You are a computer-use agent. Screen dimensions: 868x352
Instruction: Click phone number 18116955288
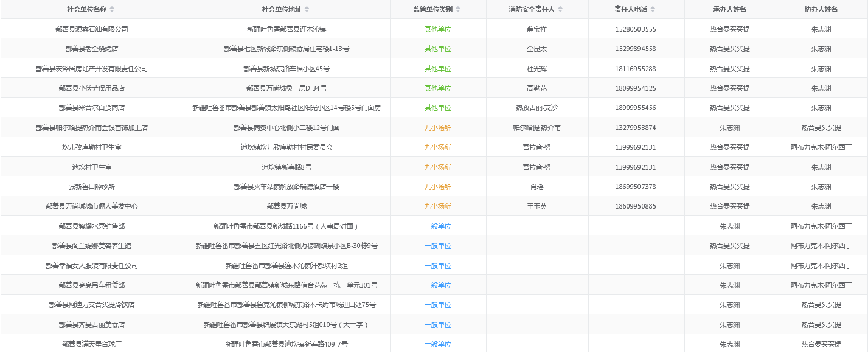[636, 69]
